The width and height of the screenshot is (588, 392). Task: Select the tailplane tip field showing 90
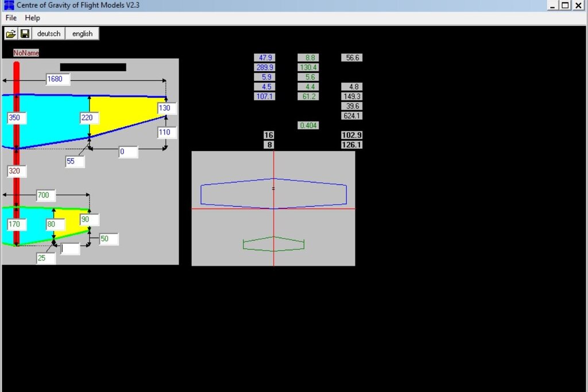89,220
